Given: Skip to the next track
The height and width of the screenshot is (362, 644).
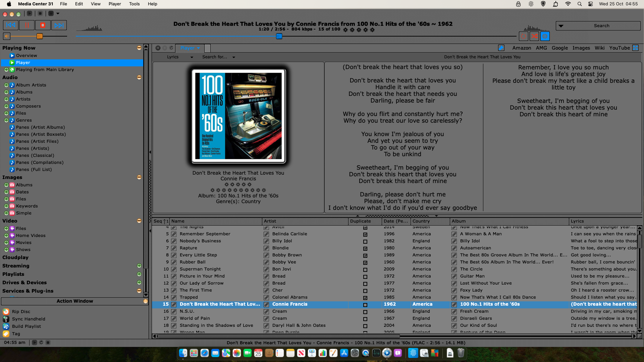Looking at the screenshot, I should click(x=59, y=25).
